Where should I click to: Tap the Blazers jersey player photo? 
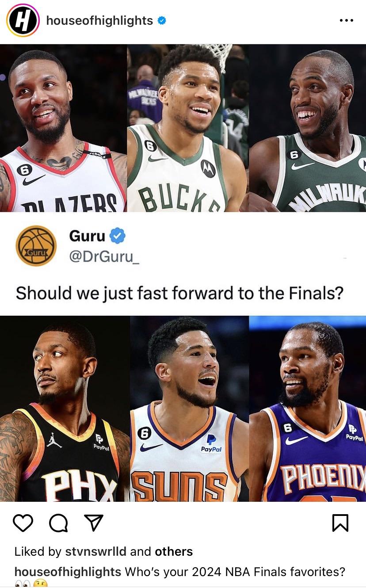(x=63, y=128)
